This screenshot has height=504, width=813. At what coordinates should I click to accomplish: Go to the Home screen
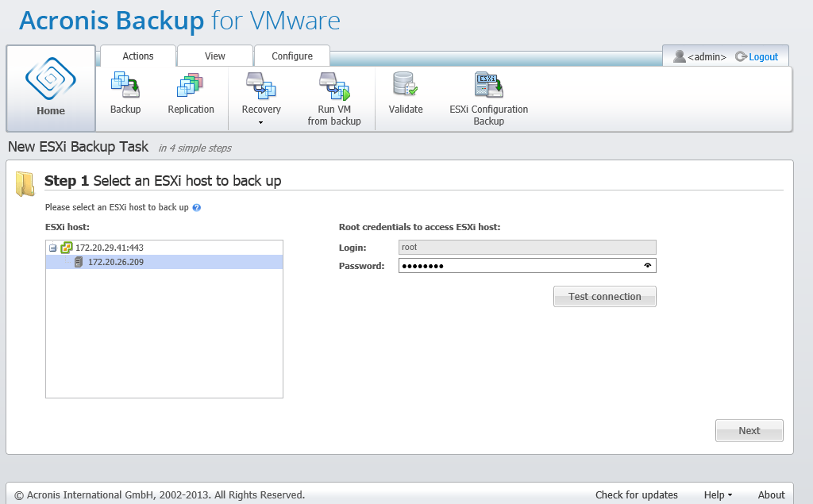point(51,88)
